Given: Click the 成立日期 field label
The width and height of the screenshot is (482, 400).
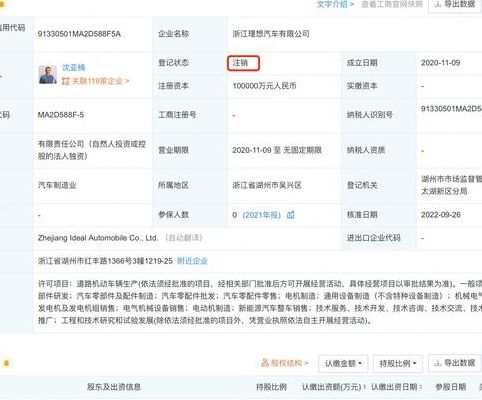Looking at the screenshot, I should click(362, 63).
